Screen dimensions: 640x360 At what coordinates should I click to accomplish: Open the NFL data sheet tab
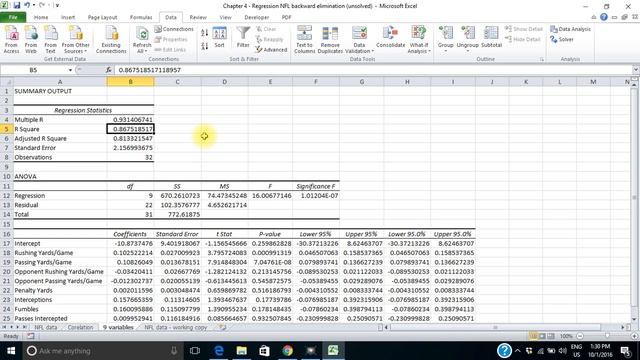point(46,327)
